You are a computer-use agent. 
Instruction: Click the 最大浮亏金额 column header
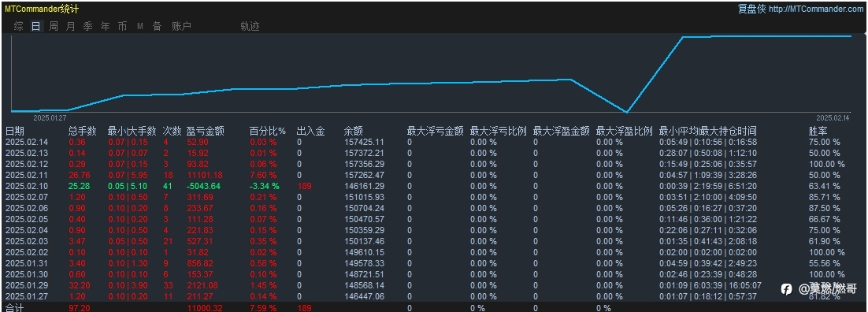[435, 132]
